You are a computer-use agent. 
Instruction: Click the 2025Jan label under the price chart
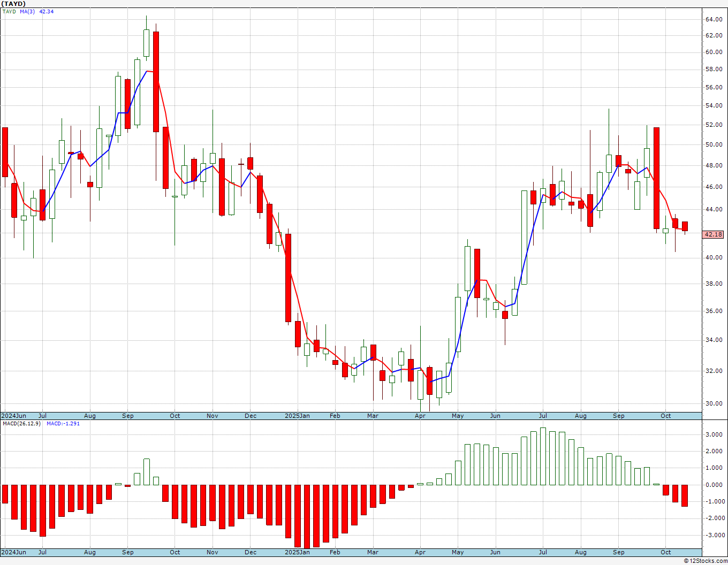pyautogui.click(x=297, y=416)
